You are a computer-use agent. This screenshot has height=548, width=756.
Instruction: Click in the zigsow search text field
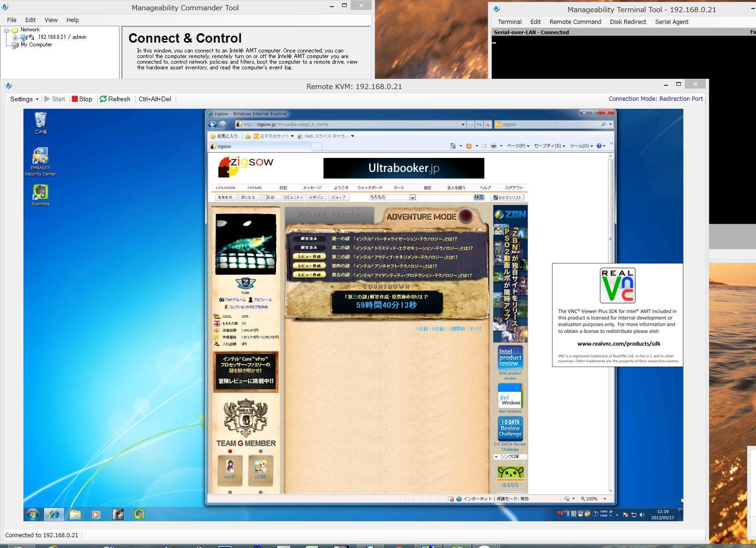click(444, 197)
